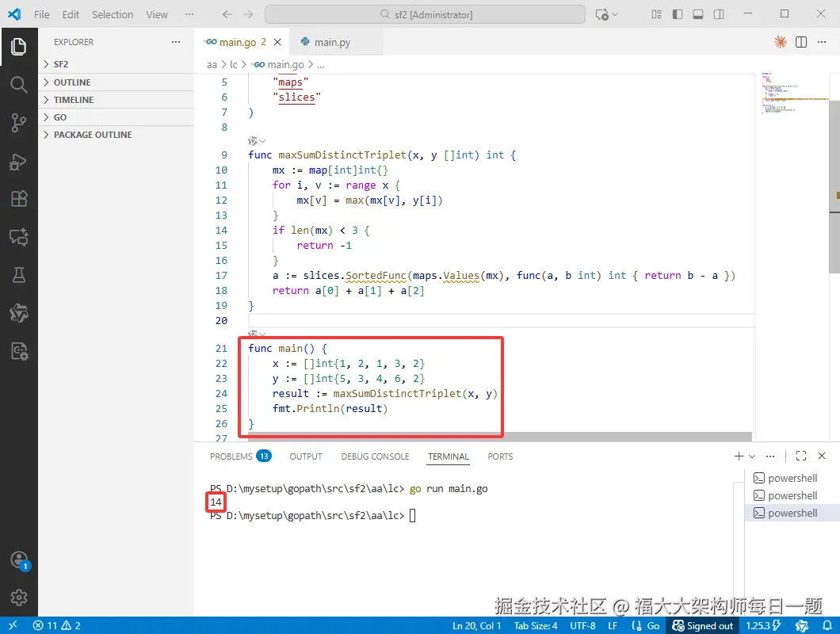840x634 pixels.
Task: Open terminal panel more actions ellipsis
Action: coord(770,456)
